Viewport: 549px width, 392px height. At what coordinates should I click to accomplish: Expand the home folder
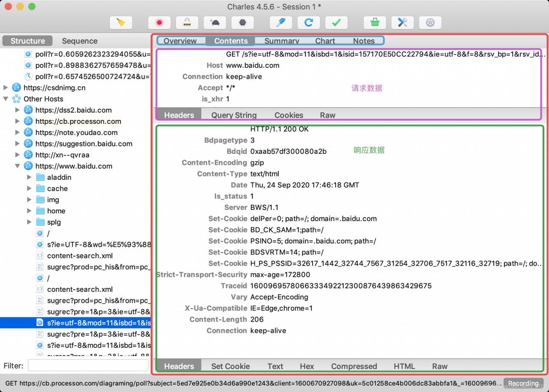29,211
